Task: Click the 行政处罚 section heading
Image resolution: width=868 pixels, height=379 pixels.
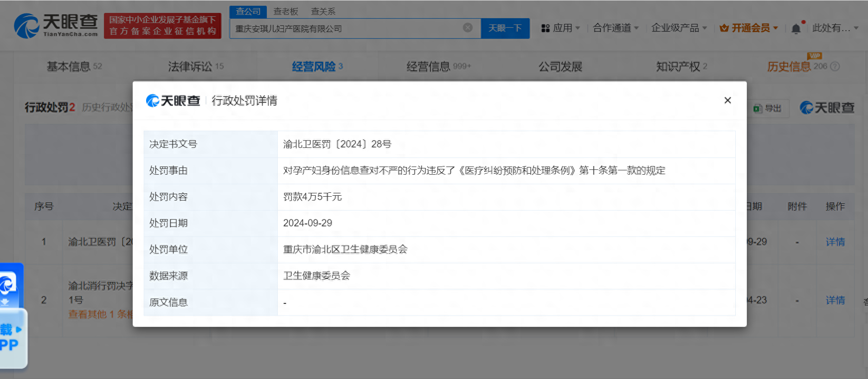Action: (x=49, y=107)
